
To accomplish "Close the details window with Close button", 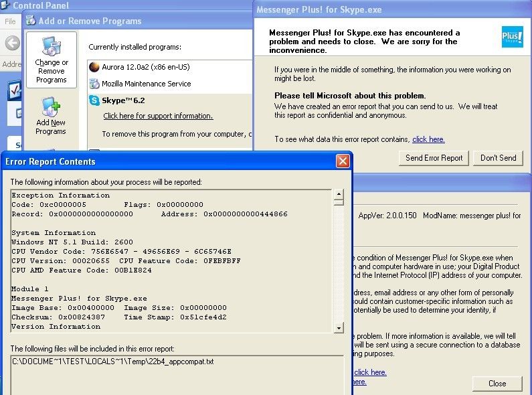I will 497,384.
